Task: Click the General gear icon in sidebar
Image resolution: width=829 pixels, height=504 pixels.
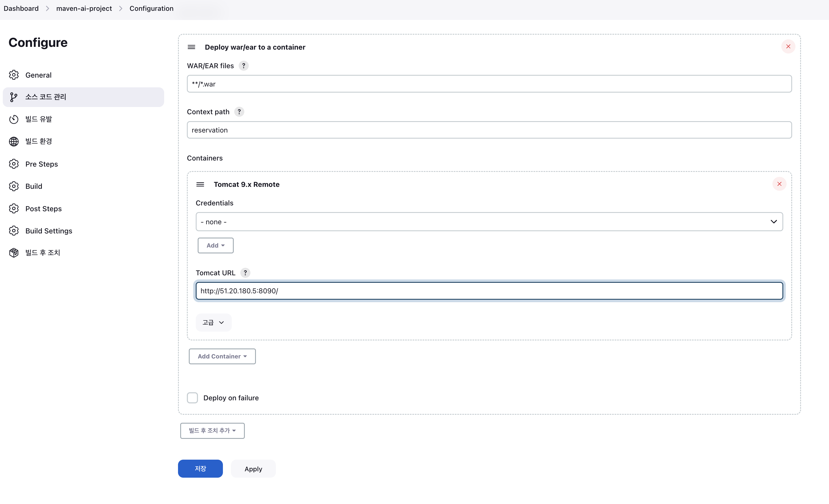Action: [14, 75]
